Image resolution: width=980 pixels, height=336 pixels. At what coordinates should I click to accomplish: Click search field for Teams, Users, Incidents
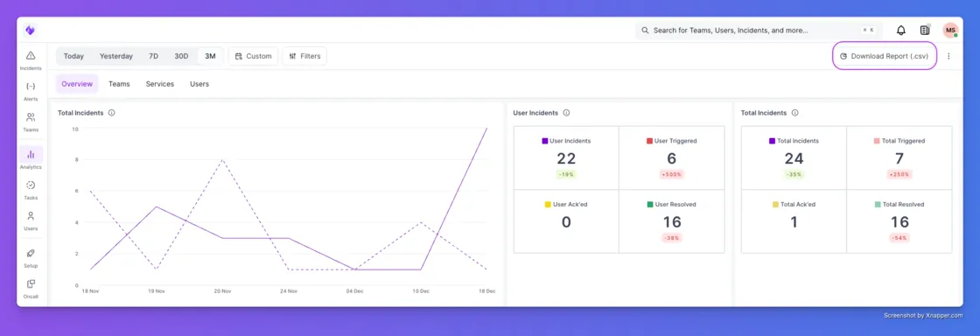pos(758,30)
